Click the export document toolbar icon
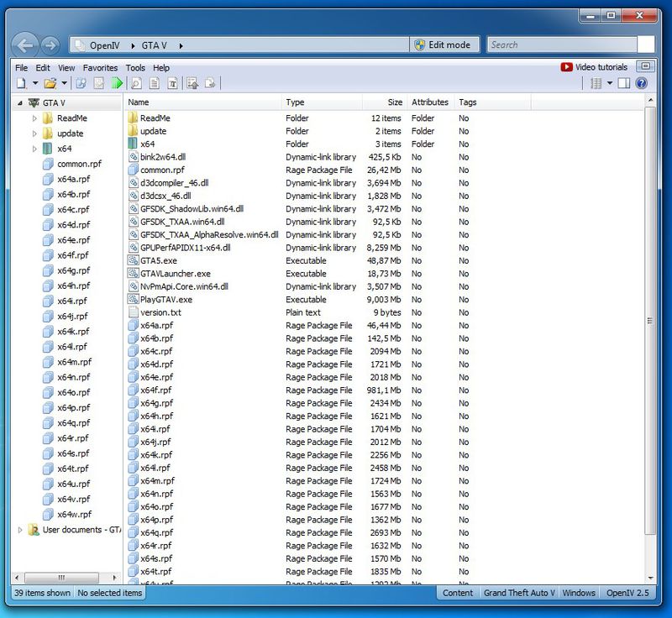The height and width of the screenshot is (618, 672). pyautogui.click(x=210, y=83)
